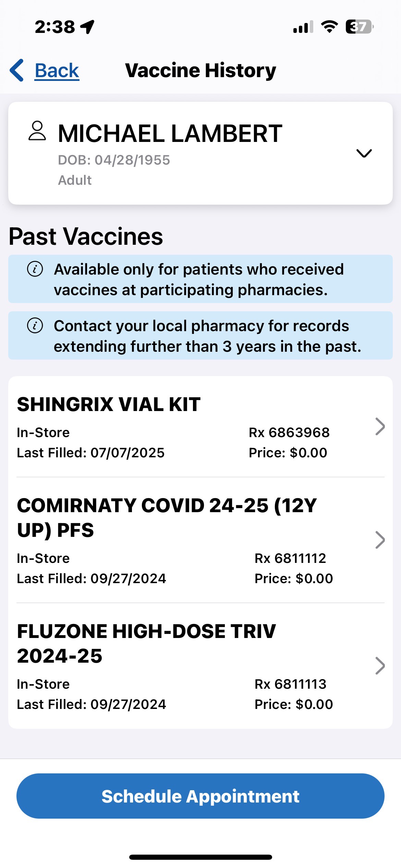This screenshot has height=868, width=401.
Task: Tap the Back link
Action: click(57, 71)
